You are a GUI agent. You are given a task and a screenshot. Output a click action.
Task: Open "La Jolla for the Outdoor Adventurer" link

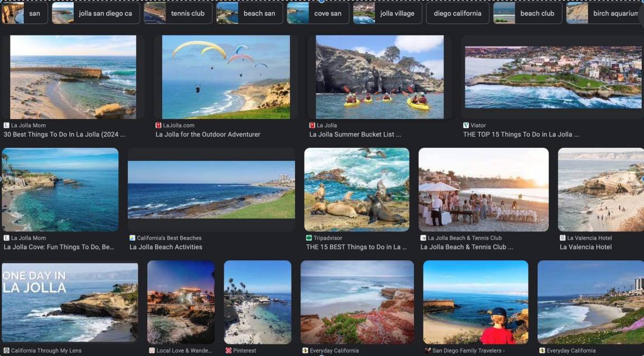click(208, 134)
